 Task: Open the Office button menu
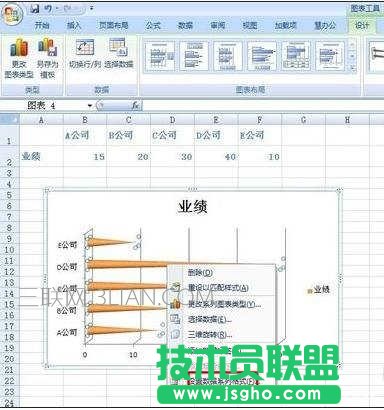pyautogui.click(x=11, y=15)
